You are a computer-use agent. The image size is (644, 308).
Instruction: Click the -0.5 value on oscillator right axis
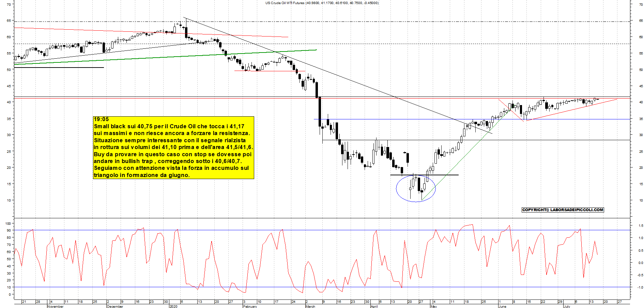pyautogui.click(x=640, y=275)
